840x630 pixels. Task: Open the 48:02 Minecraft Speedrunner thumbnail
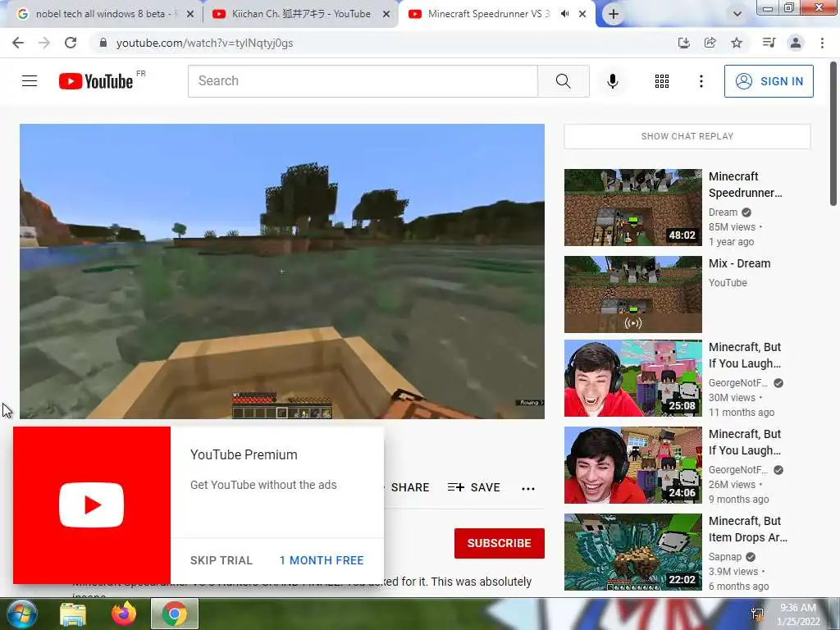632,208
